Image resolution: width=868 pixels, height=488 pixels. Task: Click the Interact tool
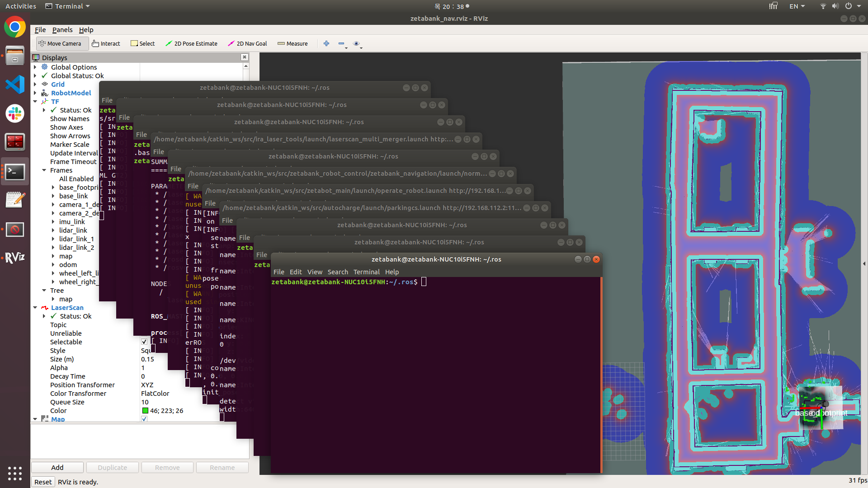click(x=106, y=44)
